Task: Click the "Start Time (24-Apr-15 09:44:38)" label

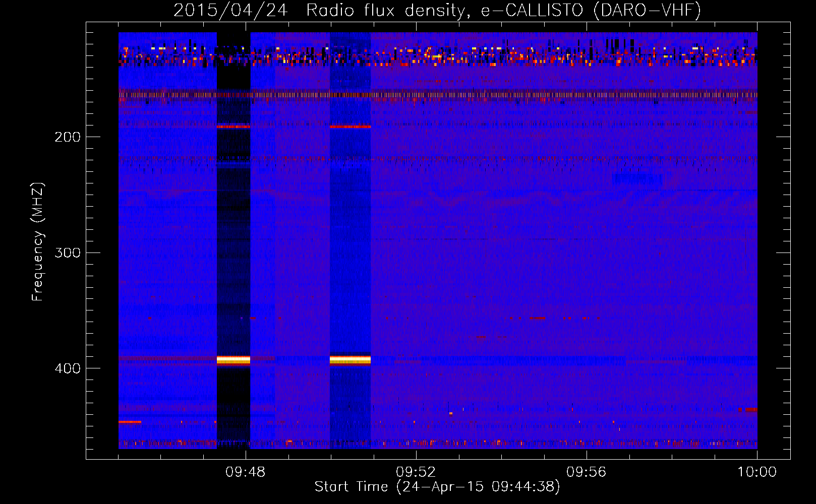Action: point(437,487)
